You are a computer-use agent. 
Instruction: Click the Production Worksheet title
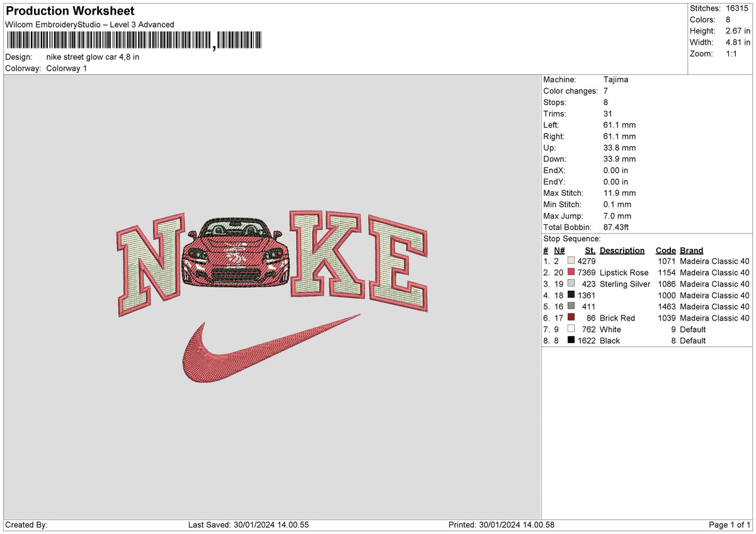click(70, 11)
